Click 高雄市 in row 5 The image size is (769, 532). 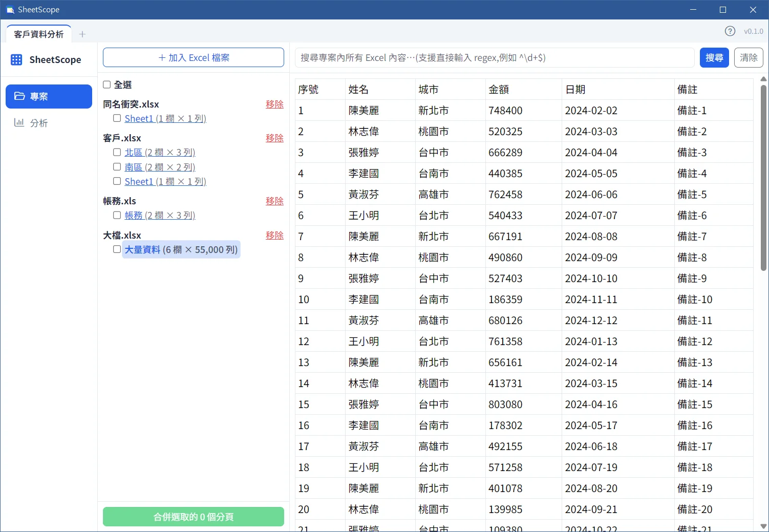(x=450, y=194)
